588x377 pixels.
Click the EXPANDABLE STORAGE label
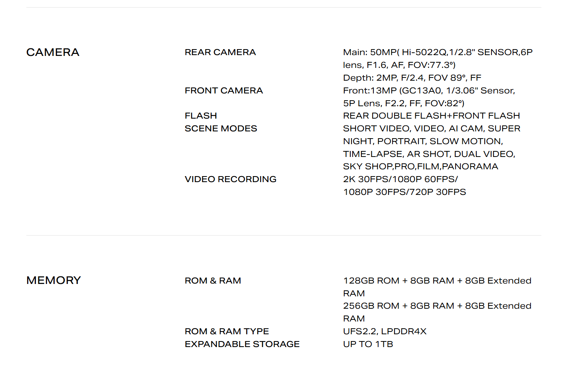(x=242, y=344)
